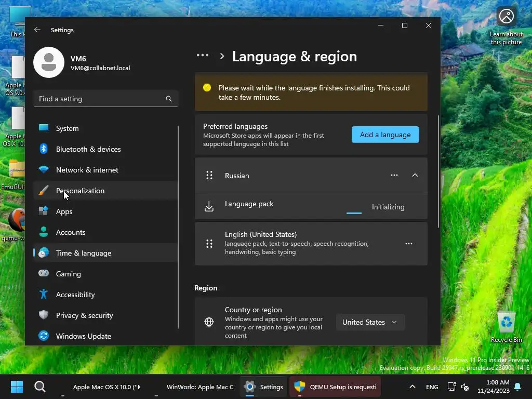Show hidden system tray icons

coord(412,387)
